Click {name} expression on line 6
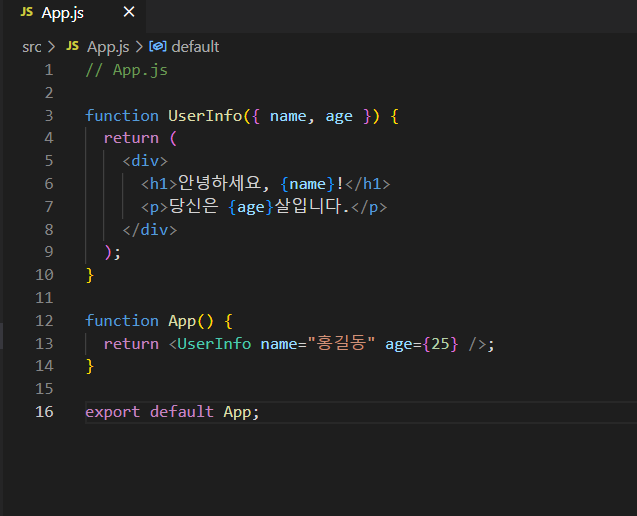 307,184
